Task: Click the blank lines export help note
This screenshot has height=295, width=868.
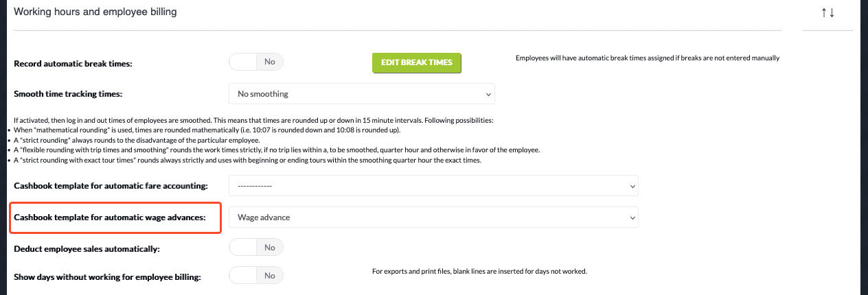Action: (479, 272)
